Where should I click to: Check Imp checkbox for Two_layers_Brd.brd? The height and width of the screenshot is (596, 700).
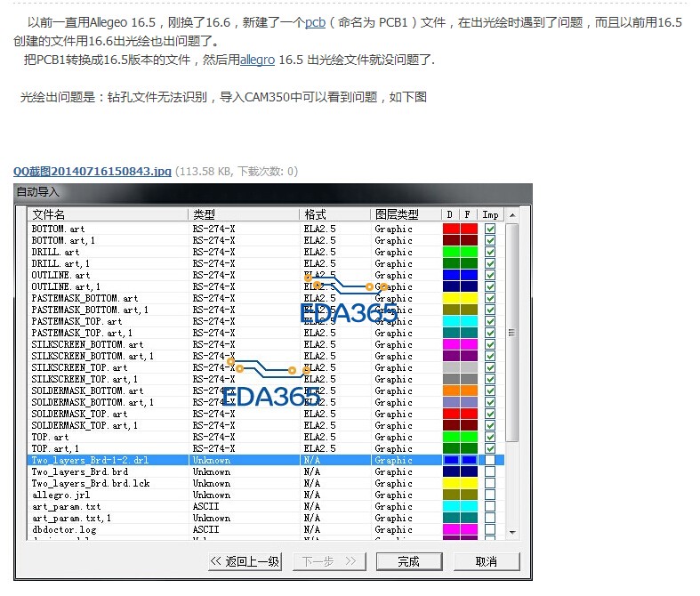click(x=490, y=471)
